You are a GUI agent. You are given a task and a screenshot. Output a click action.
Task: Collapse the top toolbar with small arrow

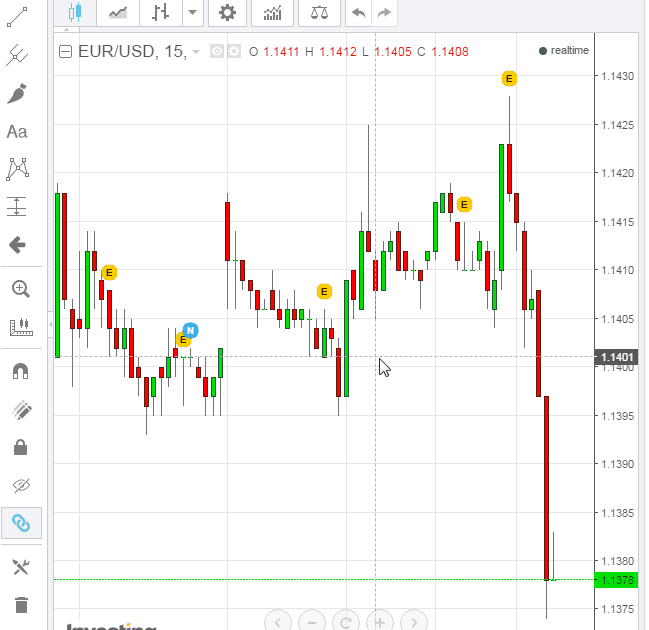tap(66, 30)
